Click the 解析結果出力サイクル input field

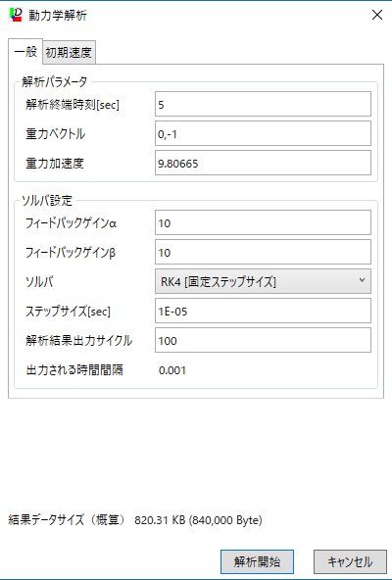click(263, 340)
